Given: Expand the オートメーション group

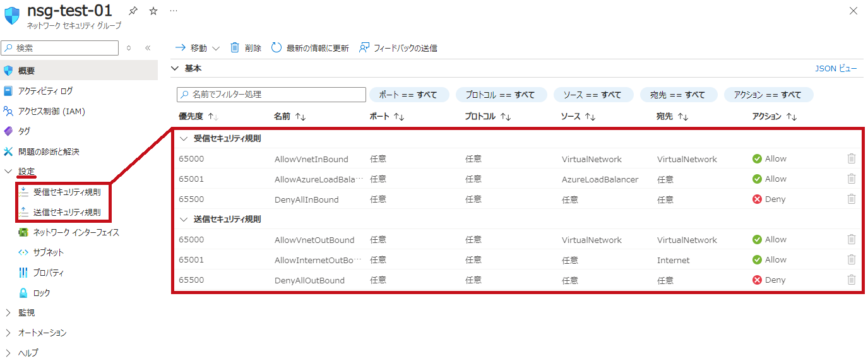Looking at the screenshot, I should tap(8, 333).
